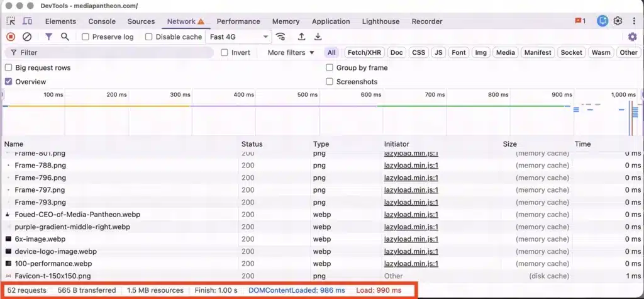This screenshot has width=644, height=299.
Task: Filter by Manifest type
Action: [538, 53]
